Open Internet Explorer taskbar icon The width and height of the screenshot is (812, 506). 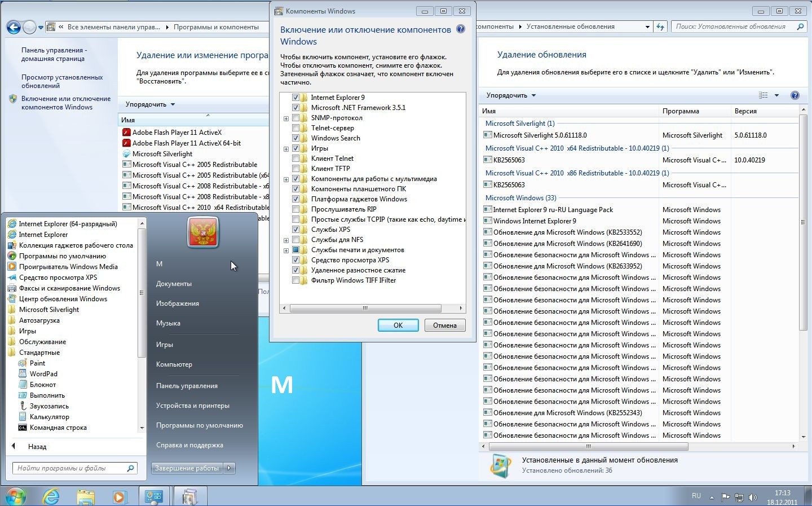51,496
